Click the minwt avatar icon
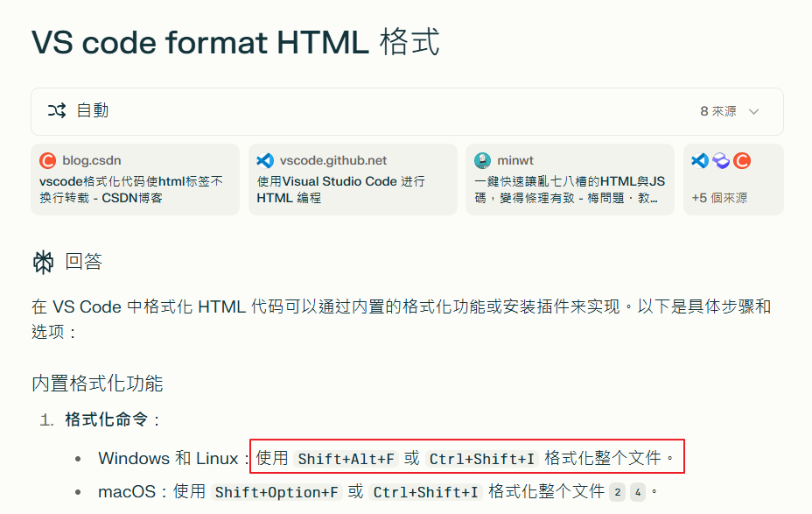 (x=482, y=159)
